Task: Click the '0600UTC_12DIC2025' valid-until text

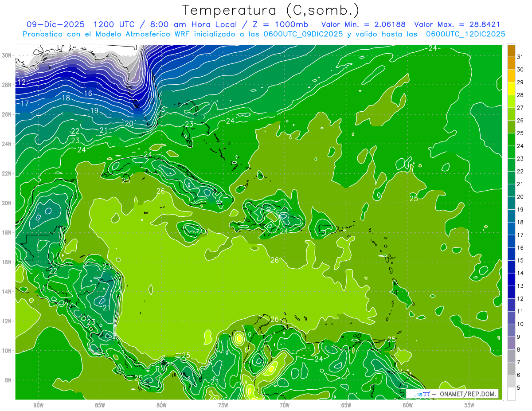Action: pyautogui.click(x=465, y=34)
